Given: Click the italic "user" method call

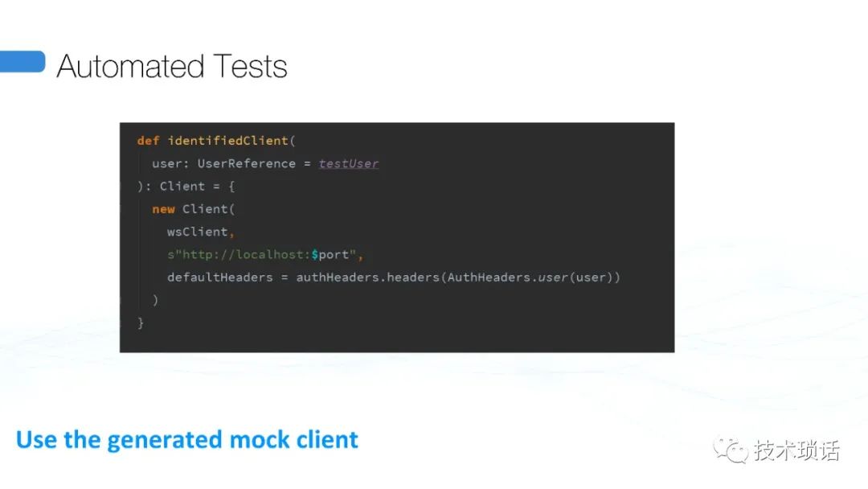Looking at the screenshot, I should pyautogui.click(x=552, y=277).
